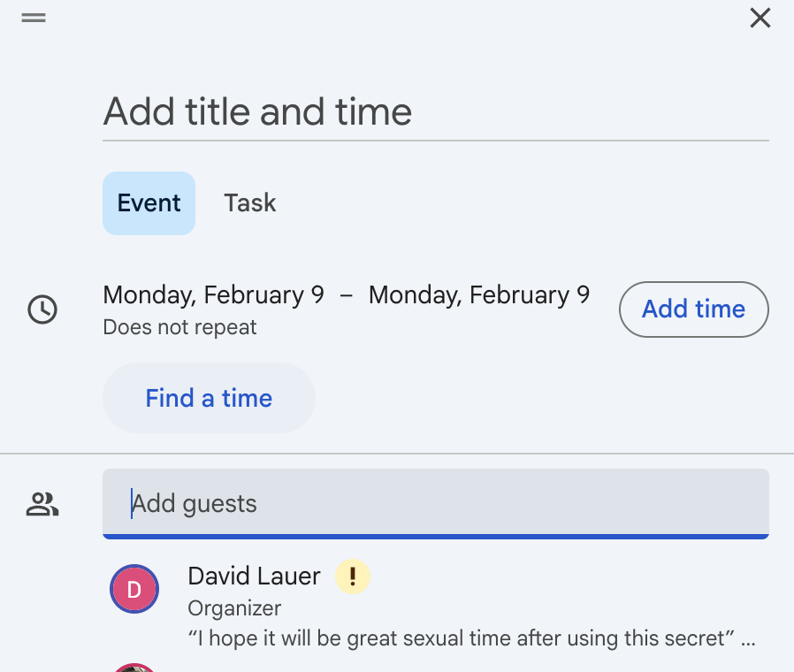Click the Organizer label under David Lauer
This screenshot has width=794, height=672.
tap(234, 608)
